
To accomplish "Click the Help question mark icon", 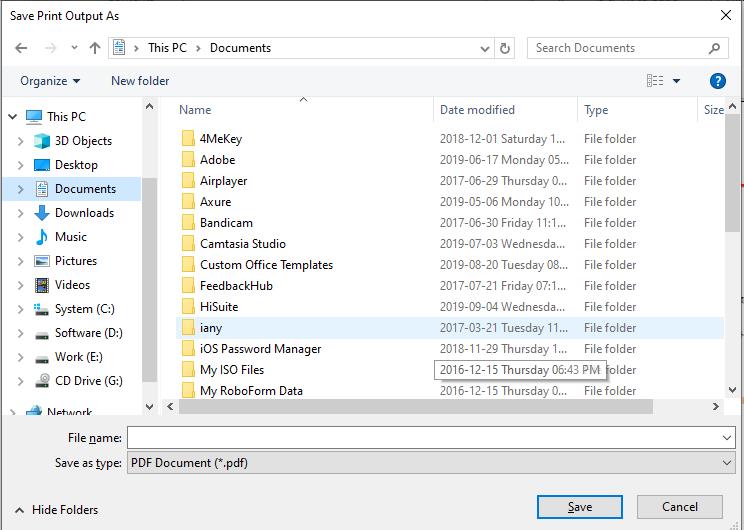I will click(x=717, y=81).
